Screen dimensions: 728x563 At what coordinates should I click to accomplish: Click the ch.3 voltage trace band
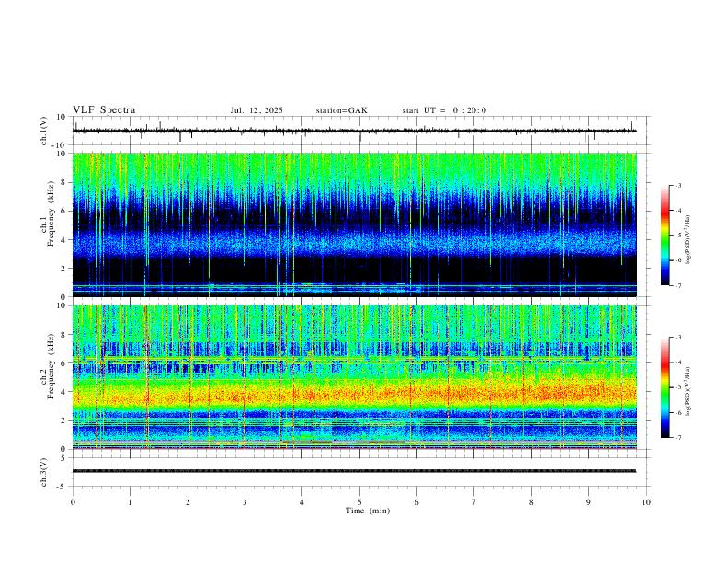click(x=355, y=471)
